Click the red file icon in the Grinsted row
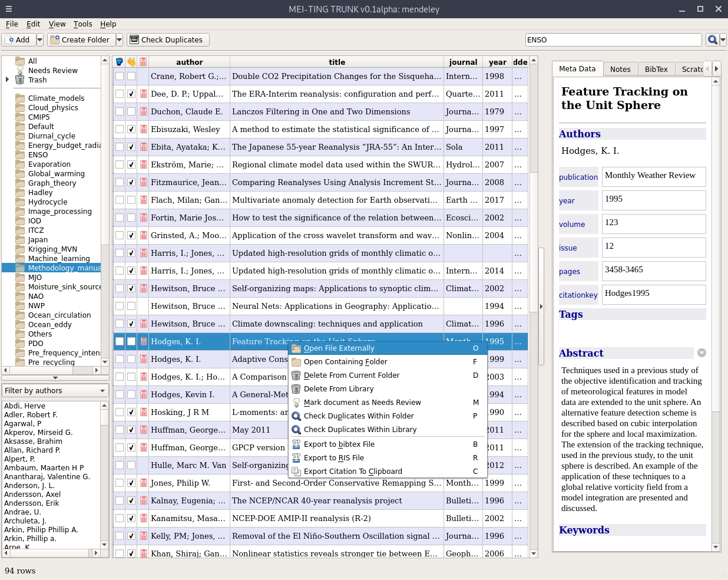Viewport: 728px width, 580px height. pyautogui.click(x=143, y=235)
